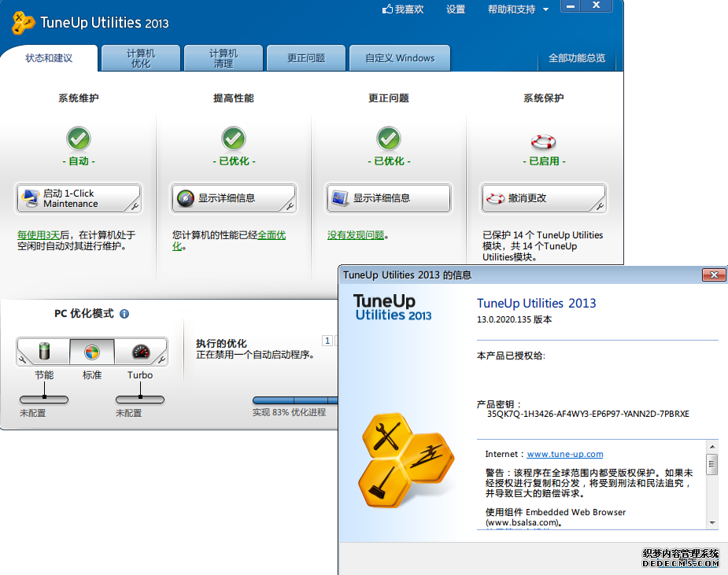Open the www.tune-up.com link

pos(565,455)
